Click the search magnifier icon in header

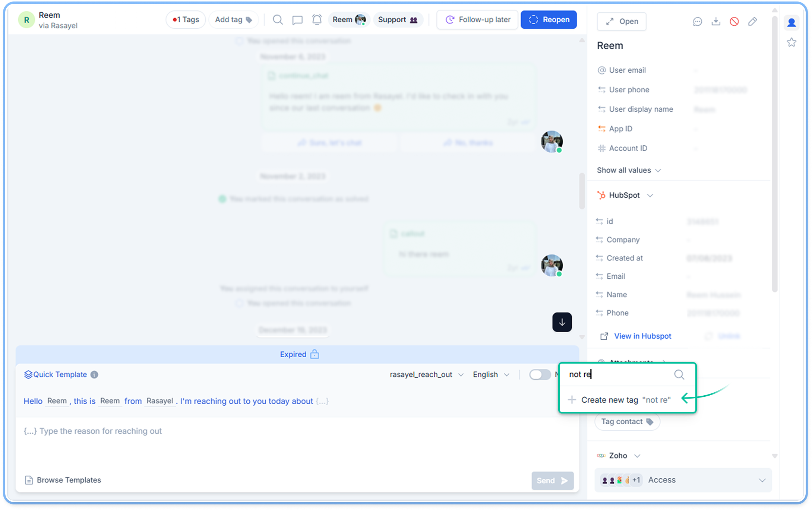277,20
